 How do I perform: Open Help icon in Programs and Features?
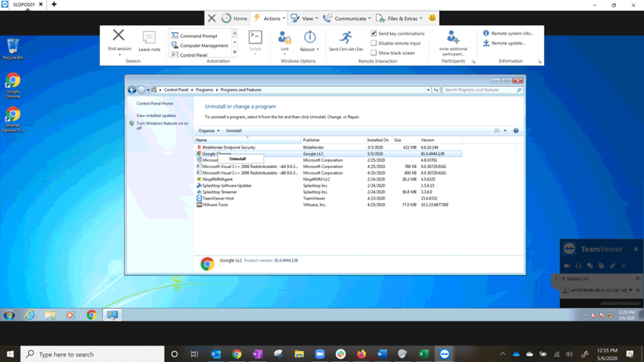click(x=515, y=131)
